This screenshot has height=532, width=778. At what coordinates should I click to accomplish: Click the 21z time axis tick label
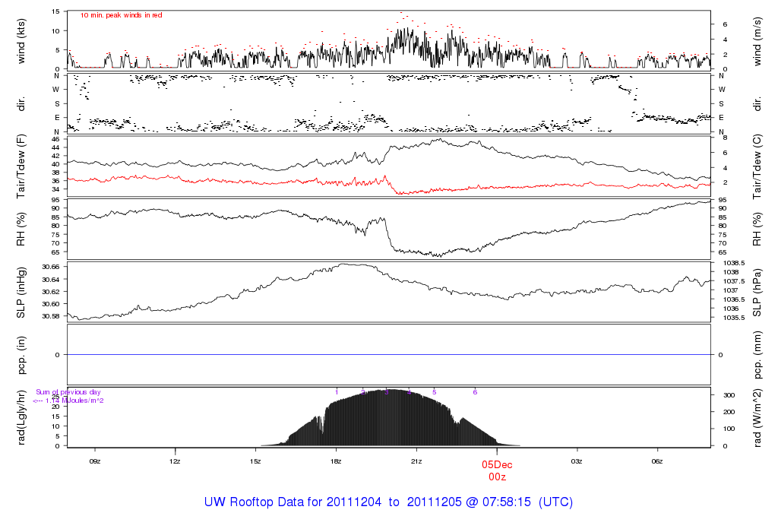pyautogui.click(x=416, y=461)
